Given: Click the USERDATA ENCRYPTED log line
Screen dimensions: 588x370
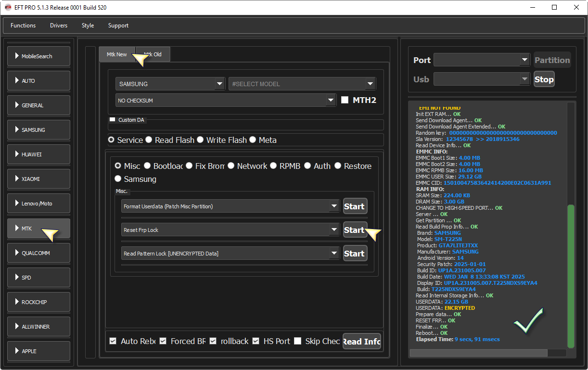Looking at the screenshot, I should pos(446,308).
